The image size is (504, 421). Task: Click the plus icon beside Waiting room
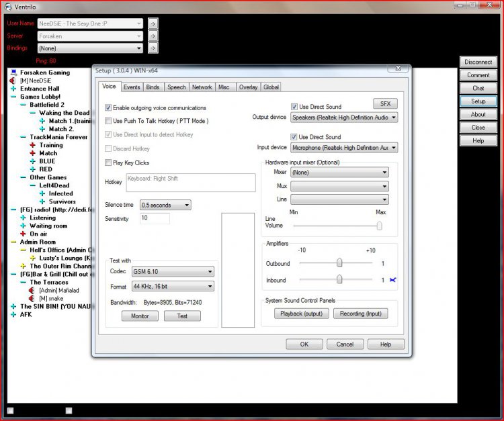(23, 226)
